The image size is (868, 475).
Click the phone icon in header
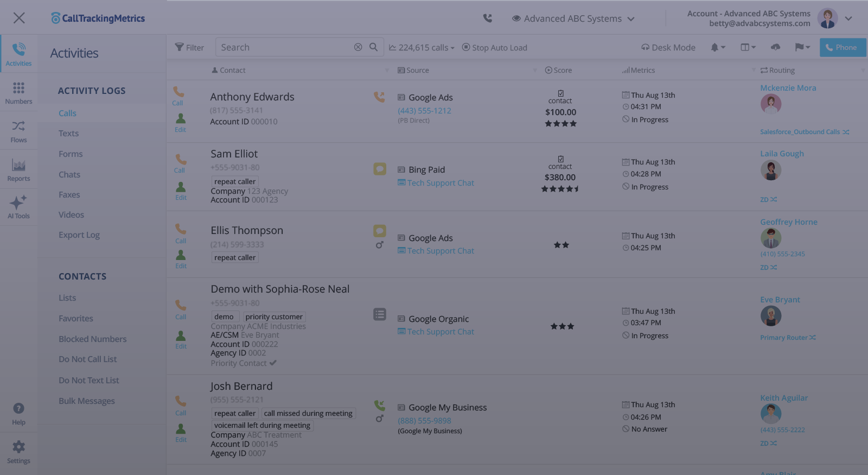pyautogui.click(x=488, y=18)
